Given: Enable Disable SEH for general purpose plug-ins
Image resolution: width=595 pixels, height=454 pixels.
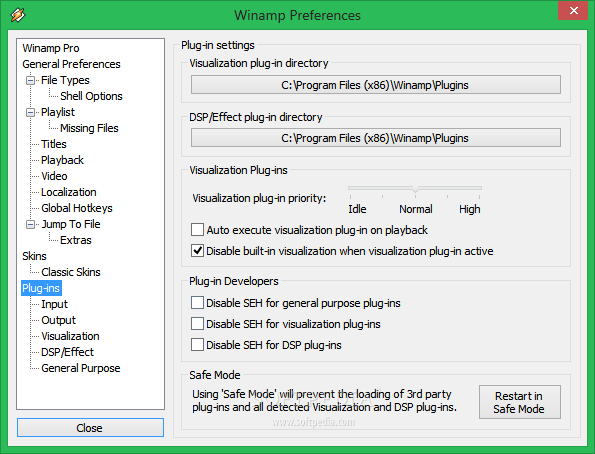Looking at the screenshot, I should coord(197,303).
